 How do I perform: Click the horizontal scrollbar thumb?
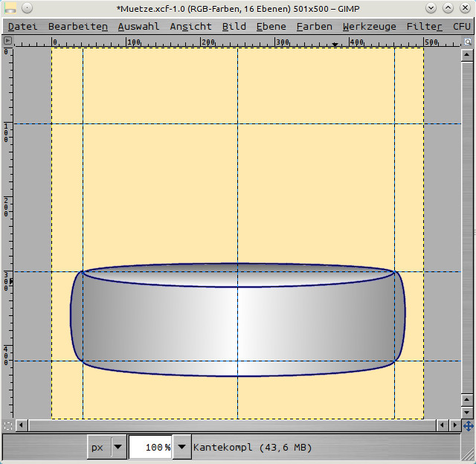click(x=232, y=425)
